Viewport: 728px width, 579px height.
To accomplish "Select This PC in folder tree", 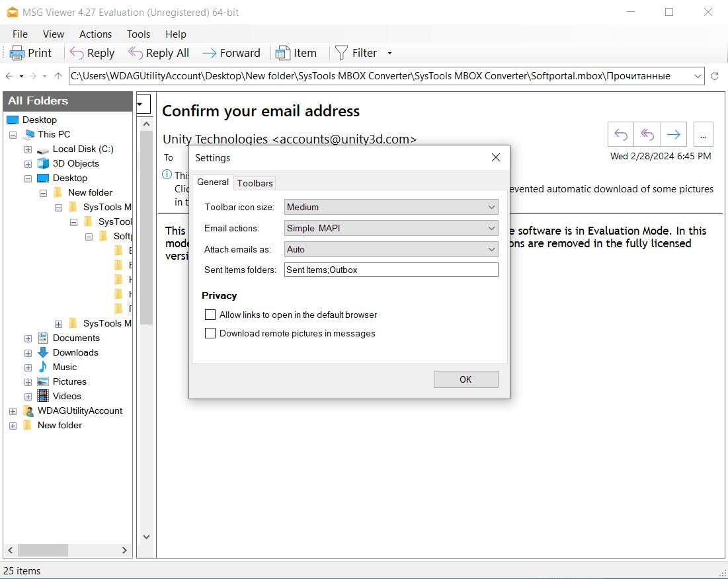I will point(54,135).
